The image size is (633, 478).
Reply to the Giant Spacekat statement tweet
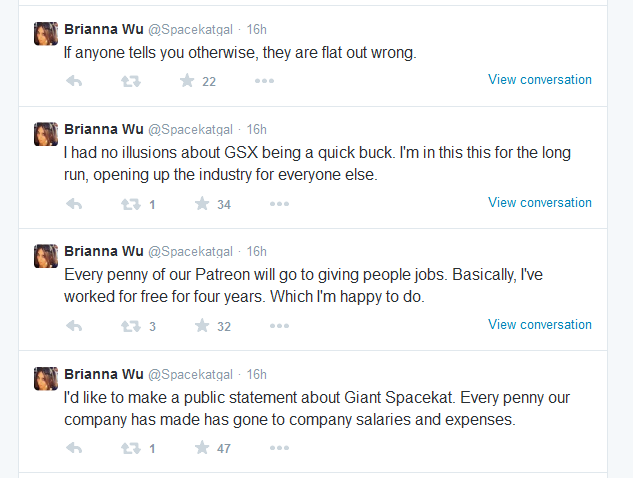pos(74,448)
